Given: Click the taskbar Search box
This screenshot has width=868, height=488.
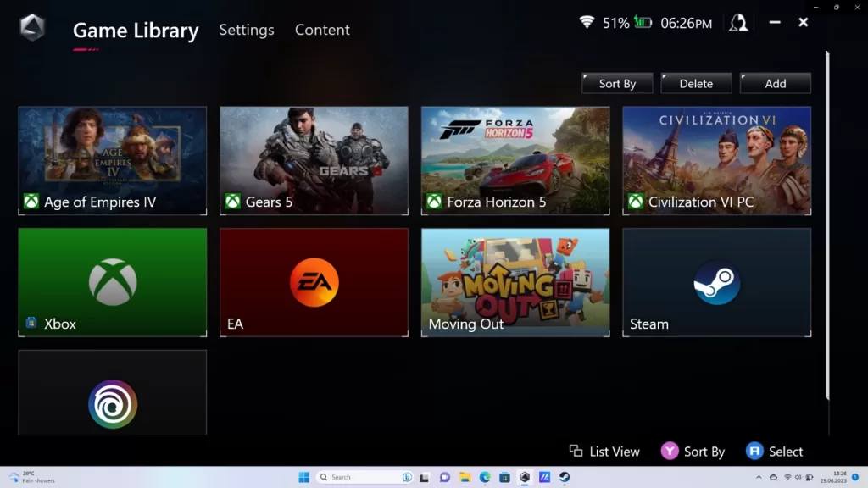Looking at the screenshot, I should 364,477.
